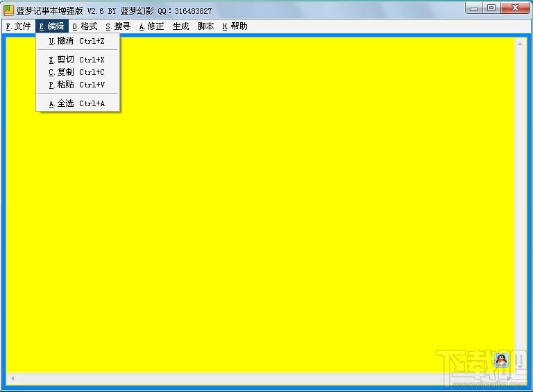This screenshot has height=392, width=533.
Task: Open the 修正 menu
Action: (x=151, y=26)
